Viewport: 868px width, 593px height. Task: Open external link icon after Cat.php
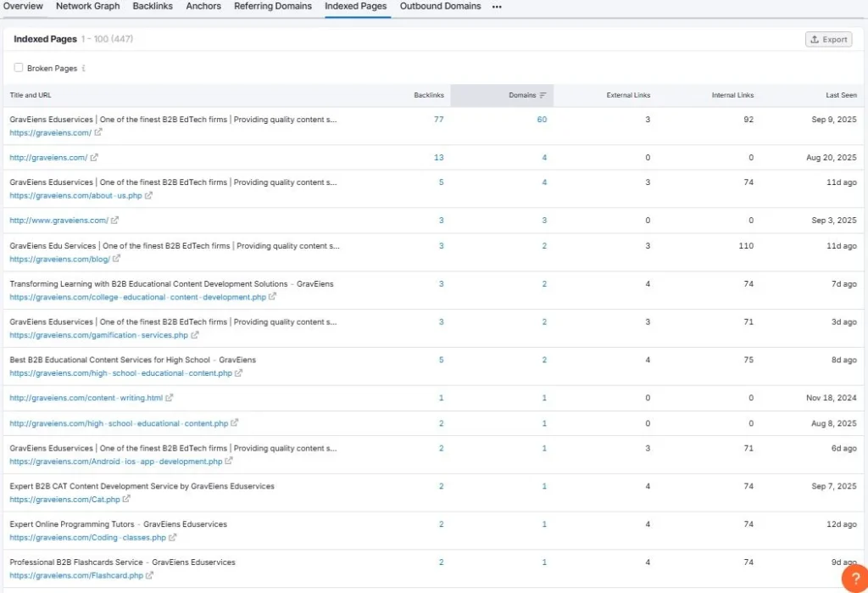coord(126,500)
